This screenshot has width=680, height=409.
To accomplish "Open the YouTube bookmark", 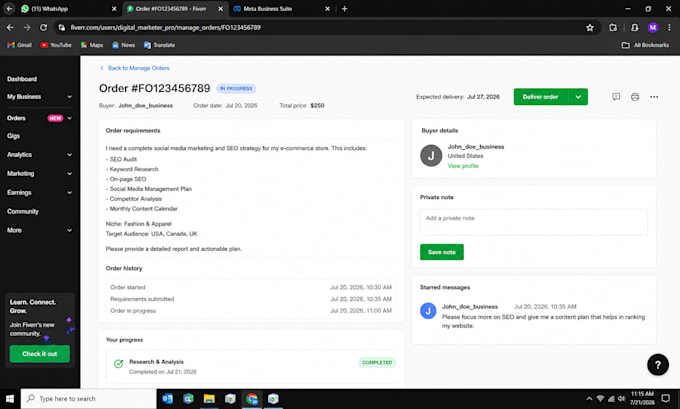I will (56, 45).
